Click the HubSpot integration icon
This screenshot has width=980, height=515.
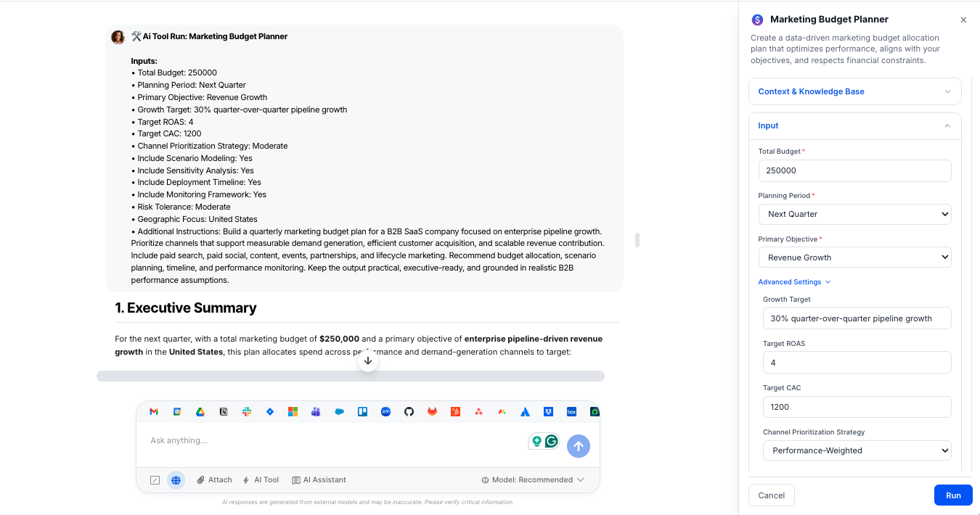coord(455,411)
